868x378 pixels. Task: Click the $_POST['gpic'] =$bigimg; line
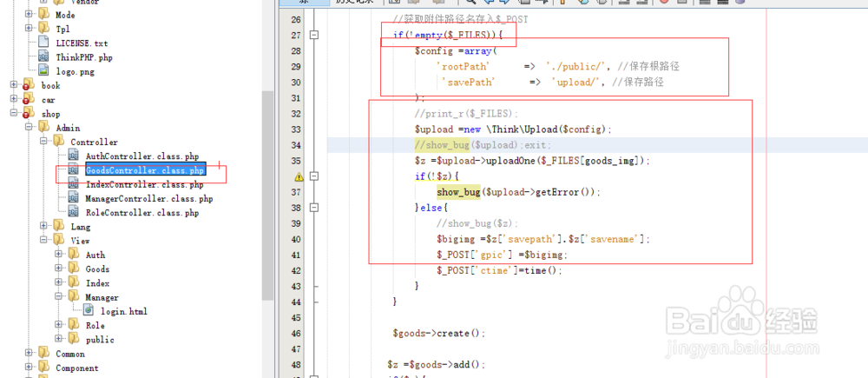502,255
